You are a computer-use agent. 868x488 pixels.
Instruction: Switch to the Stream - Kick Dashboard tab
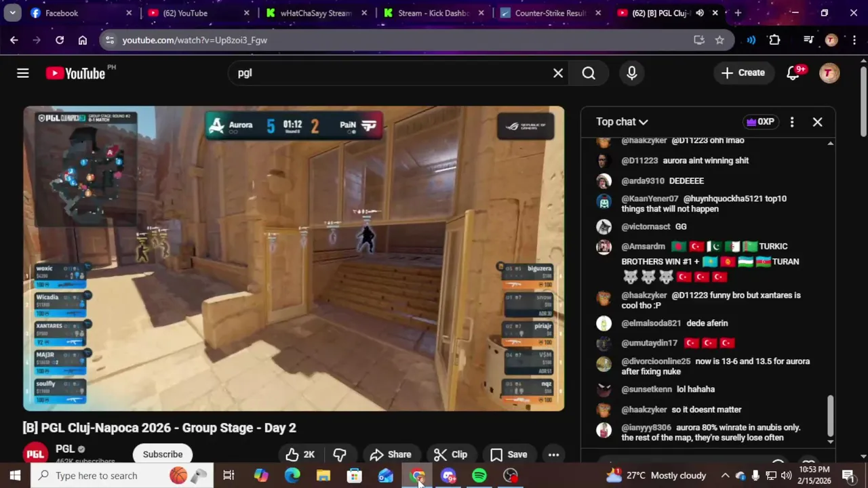(433, 13)
